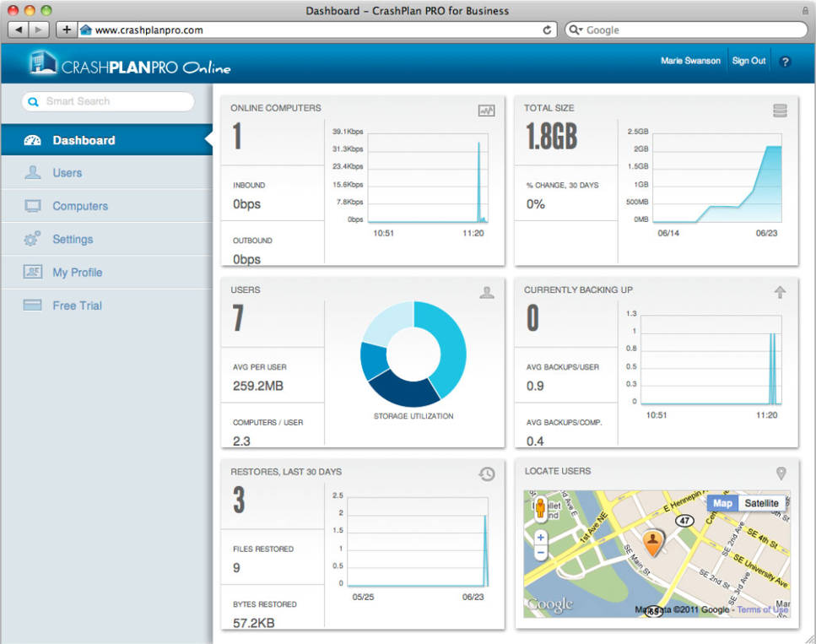
Task: Select the person icon on the Users panel
Action: pos(487,291)
